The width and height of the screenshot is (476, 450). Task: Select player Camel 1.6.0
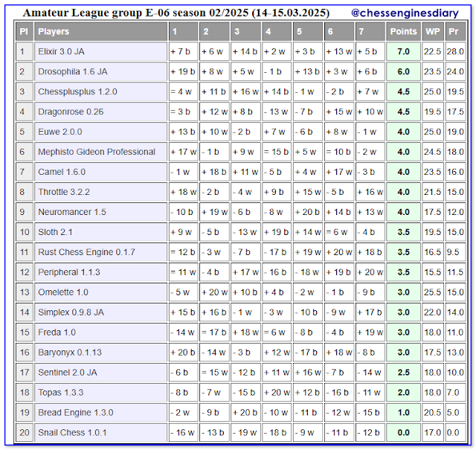pos(101,172)
